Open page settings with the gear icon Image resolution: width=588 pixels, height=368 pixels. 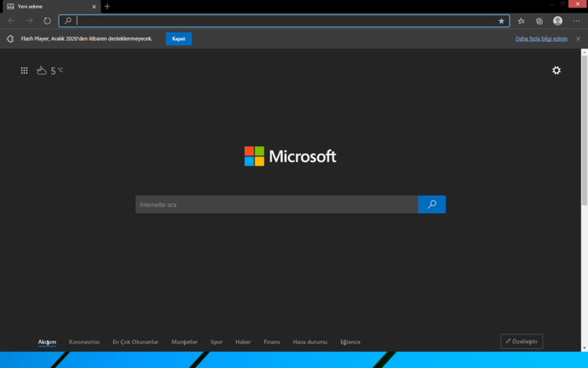click(x=556, y=70)
